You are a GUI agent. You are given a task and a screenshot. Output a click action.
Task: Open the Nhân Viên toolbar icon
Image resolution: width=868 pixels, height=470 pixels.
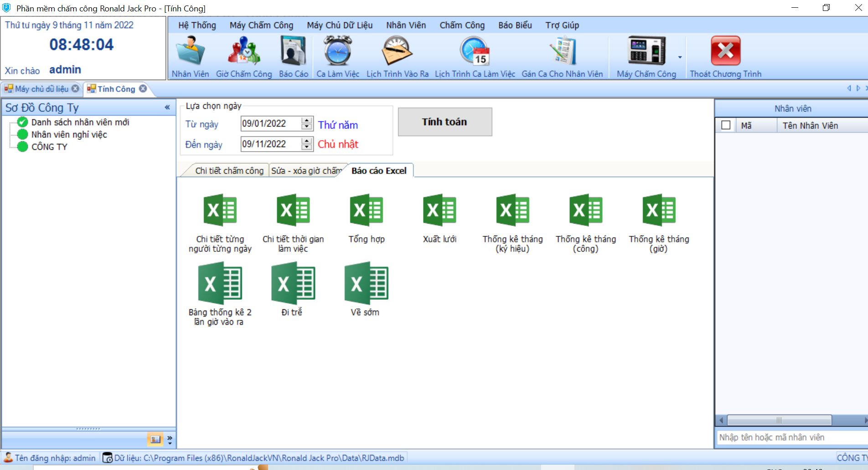pos(190,51)
